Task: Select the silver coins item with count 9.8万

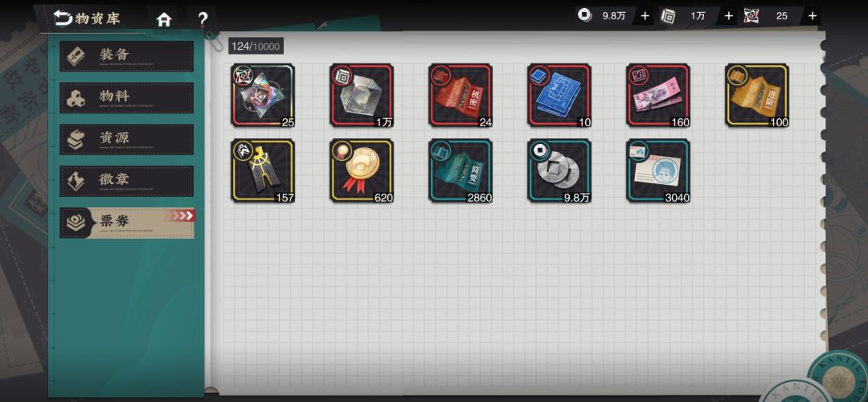Action: coord(559,170)
